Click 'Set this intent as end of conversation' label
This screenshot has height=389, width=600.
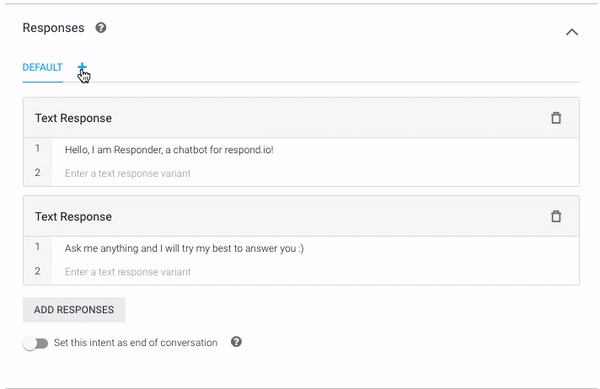(x=135, y=342)
